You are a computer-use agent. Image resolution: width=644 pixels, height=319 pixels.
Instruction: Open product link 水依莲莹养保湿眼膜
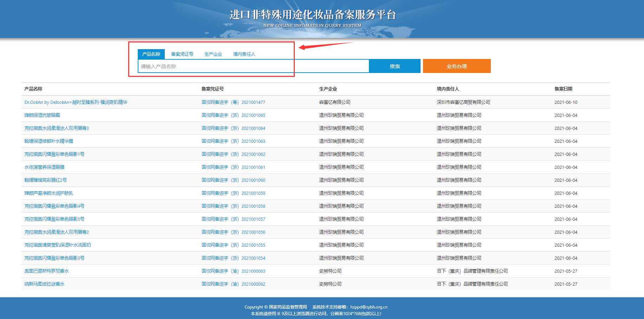point(44,167)
